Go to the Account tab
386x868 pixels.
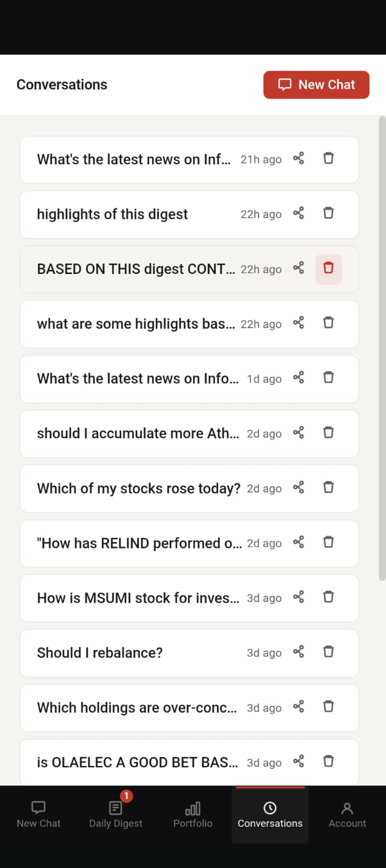(x=347, y=814)
